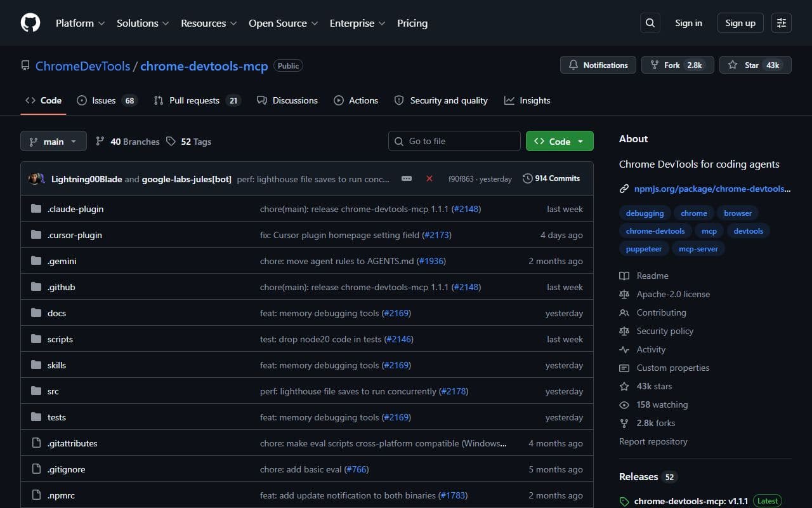Open the Insights tab

point(527,100)
